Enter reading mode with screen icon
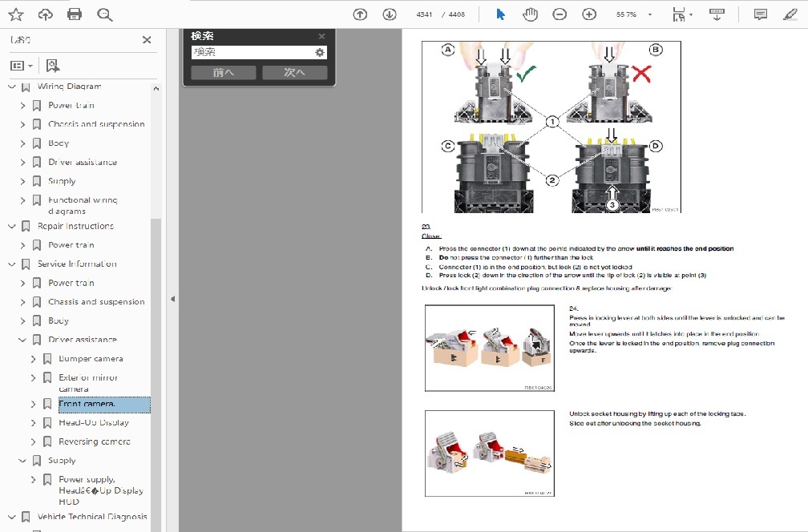This screenshot has width=808, height=532. (x=717, y=14)
